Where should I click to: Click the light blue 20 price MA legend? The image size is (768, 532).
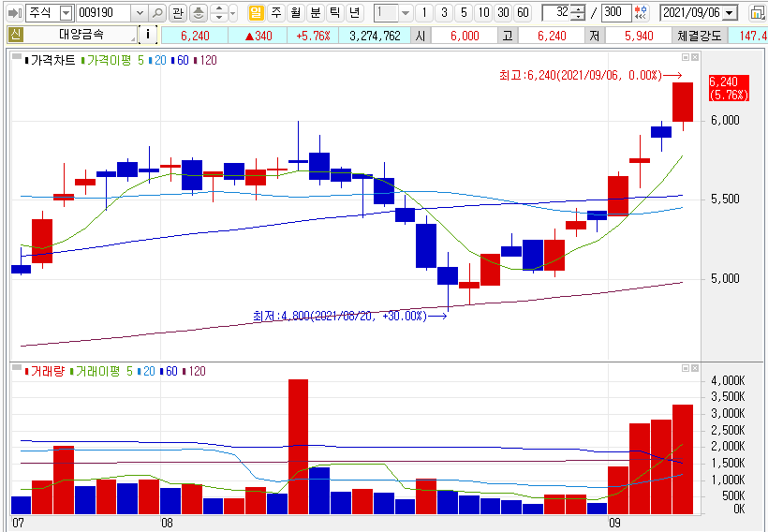(x=158, y=60)
